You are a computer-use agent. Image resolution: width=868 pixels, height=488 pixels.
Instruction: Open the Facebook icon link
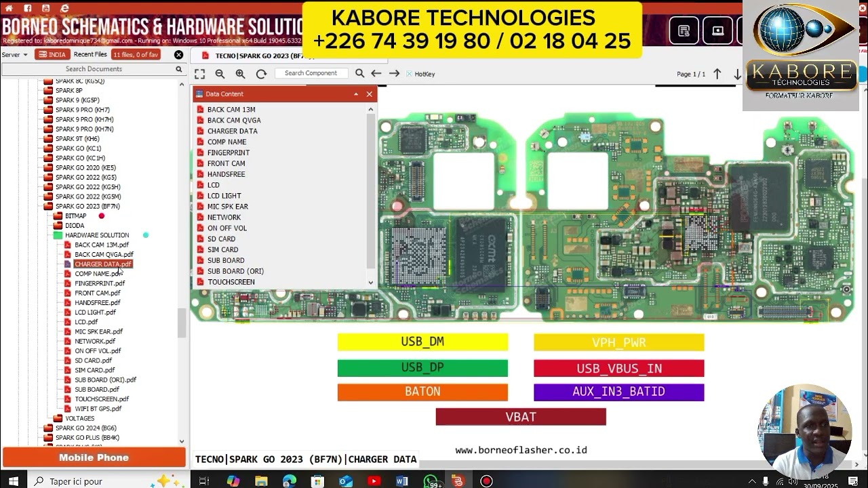point(27,8)
